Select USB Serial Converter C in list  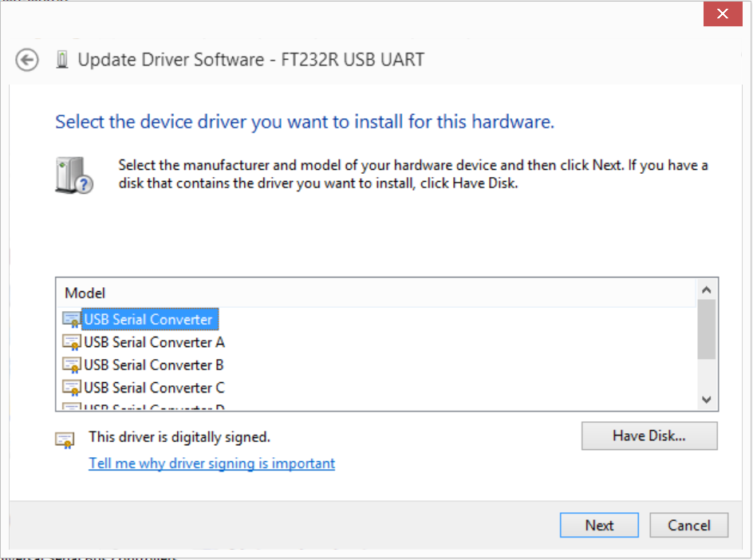tap(154, 388)
